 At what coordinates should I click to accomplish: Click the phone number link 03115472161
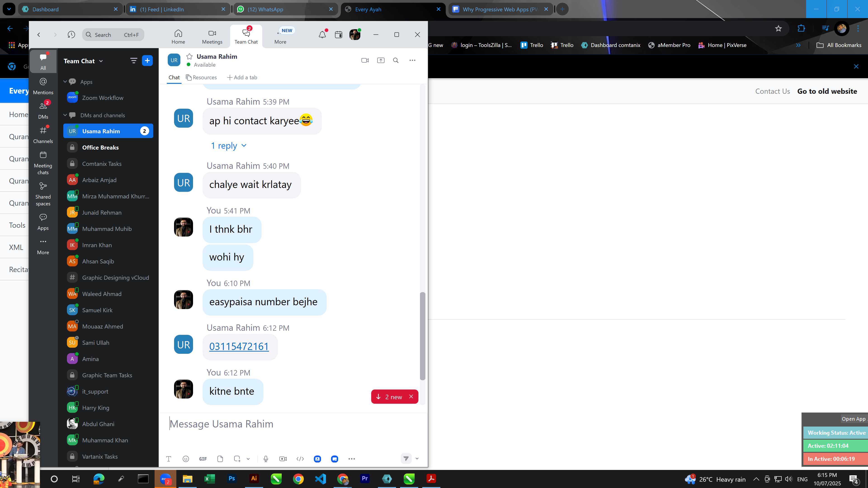(239, 346)
